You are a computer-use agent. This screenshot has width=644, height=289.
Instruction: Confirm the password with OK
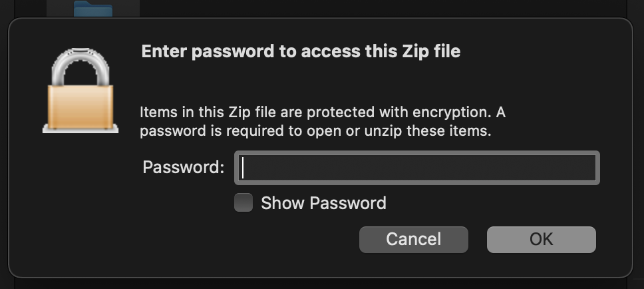point(541,239)
